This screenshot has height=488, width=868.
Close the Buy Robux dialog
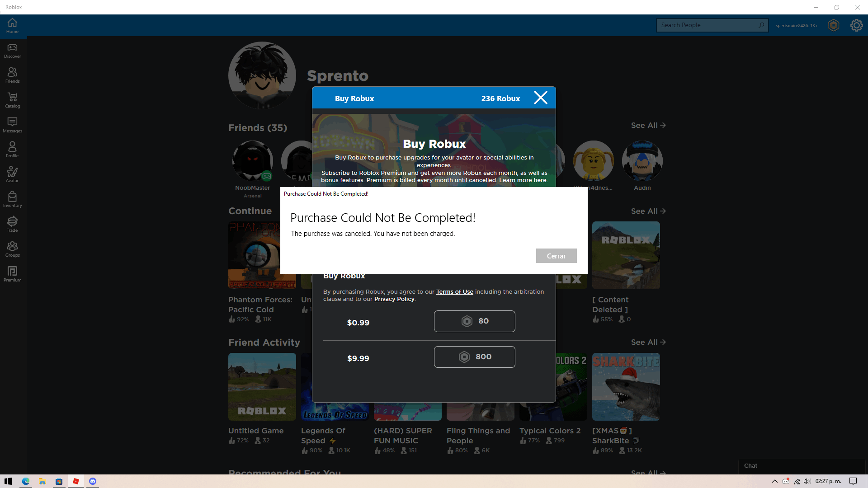pyautogui.click(x=541, y=98)
